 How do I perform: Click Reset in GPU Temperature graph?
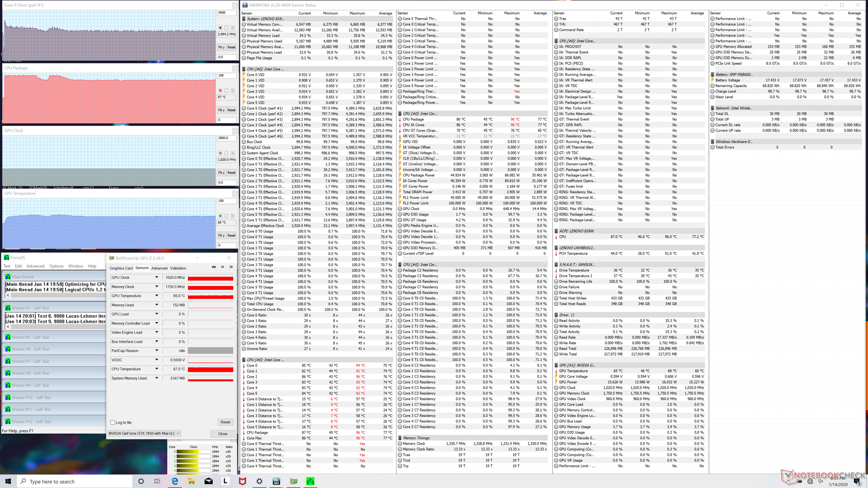pyautogui.click(x=231, y=235)
